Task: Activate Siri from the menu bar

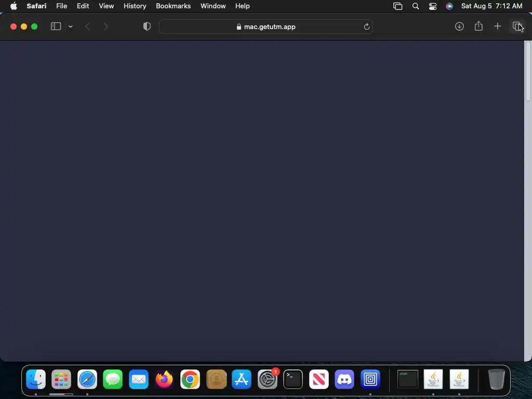Action: pyautogui.click(x=449, y=6)
